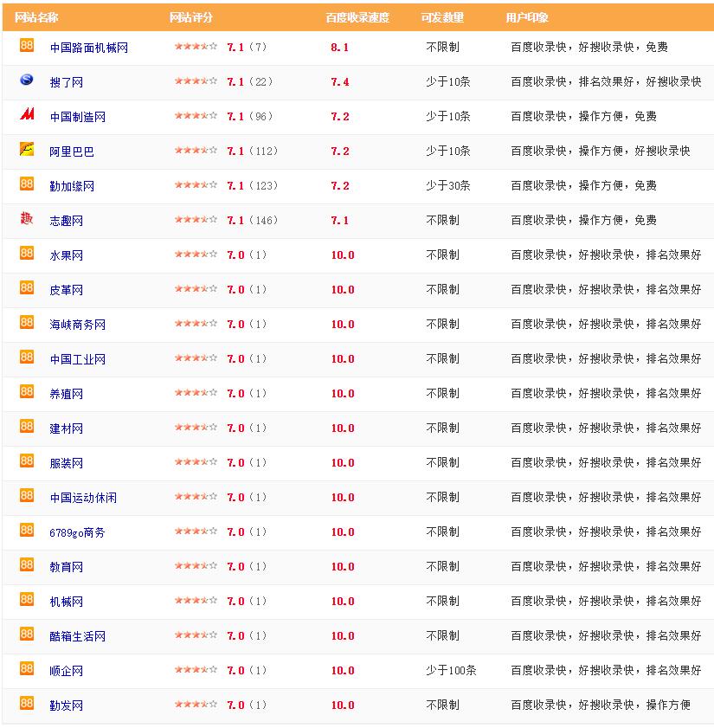Click the 8.1 speed value
The image size is (714, 728).
pos(340,47)
